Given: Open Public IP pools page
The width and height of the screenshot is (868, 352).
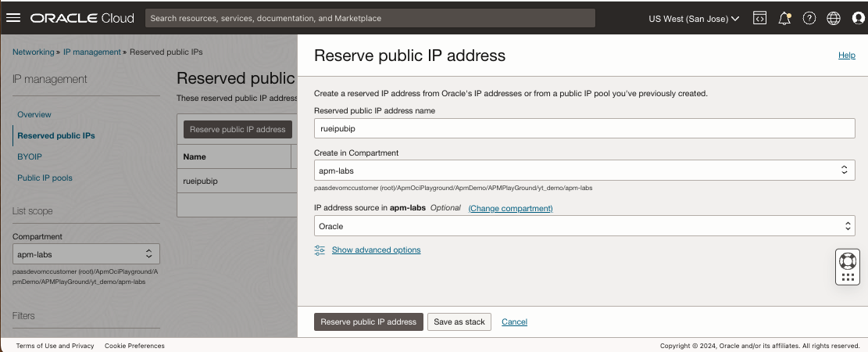Looking at the screenshot, I should pyautogui.click(x=45, y=178).
